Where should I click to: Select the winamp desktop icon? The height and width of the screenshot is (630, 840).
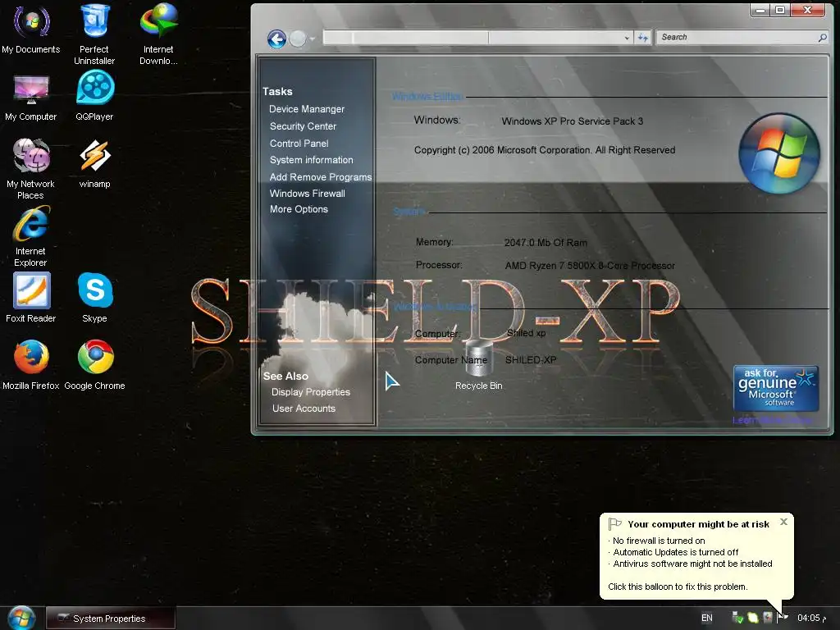click(x=95, y=163)
